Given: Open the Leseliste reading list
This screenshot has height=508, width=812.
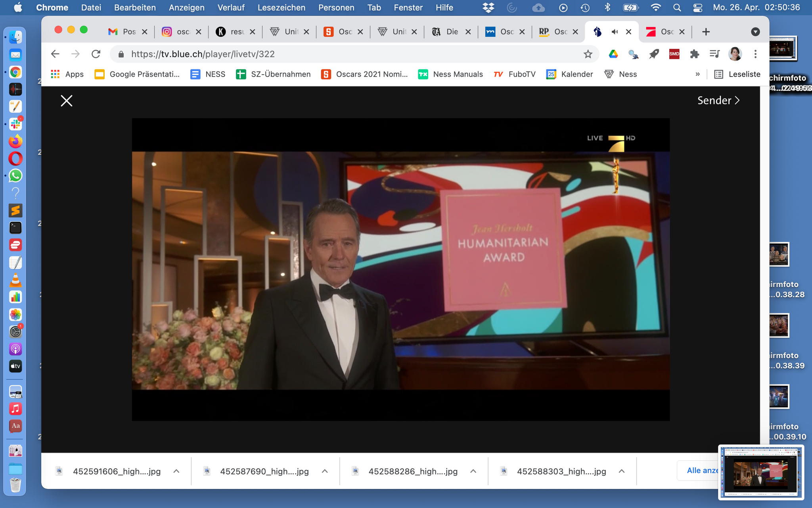Looking at the screenshot, I should click(x=737, y=74).
